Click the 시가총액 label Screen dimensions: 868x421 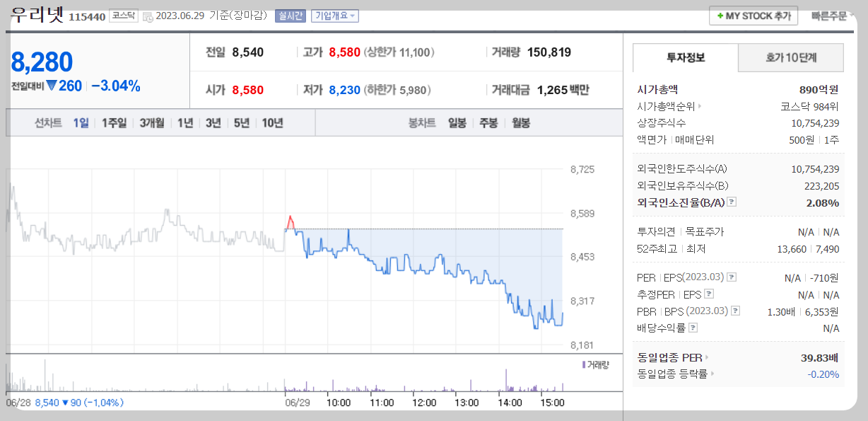click(657, 89)
